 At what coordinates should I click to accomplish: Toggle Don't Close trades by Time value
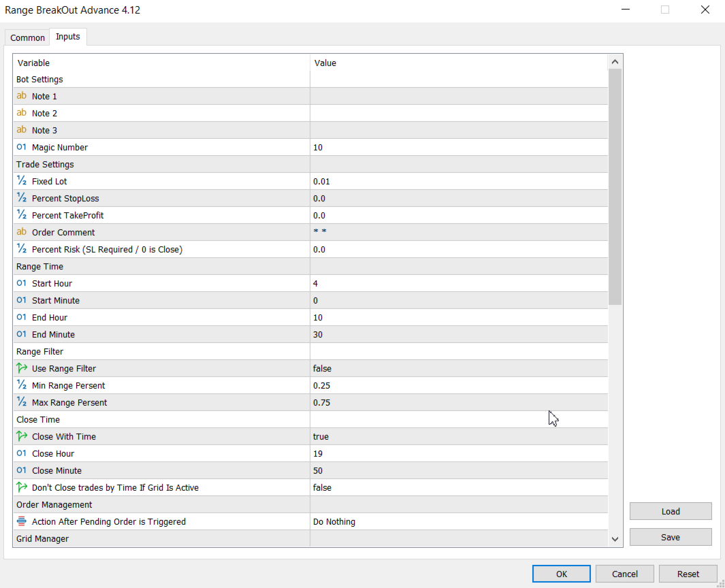pos(459,487)
